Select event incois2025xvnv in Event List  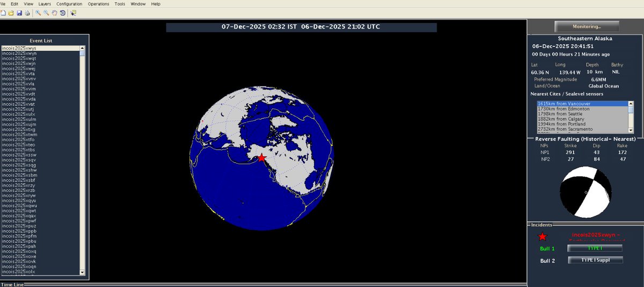click(x=40, y=78)
